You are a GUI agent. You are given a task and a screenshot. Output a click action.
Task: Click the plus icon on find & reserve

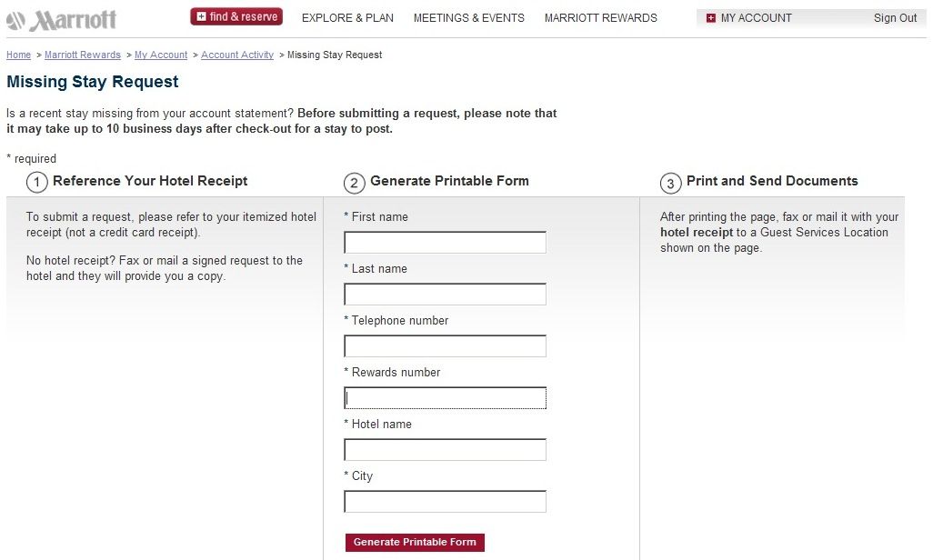[x=201, y=16]
